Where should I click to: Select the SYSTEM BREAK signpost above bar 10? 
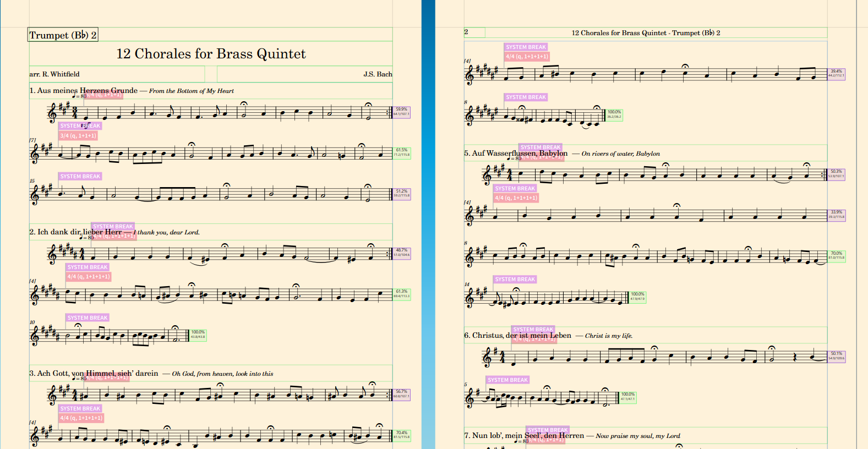pos(88,318)
